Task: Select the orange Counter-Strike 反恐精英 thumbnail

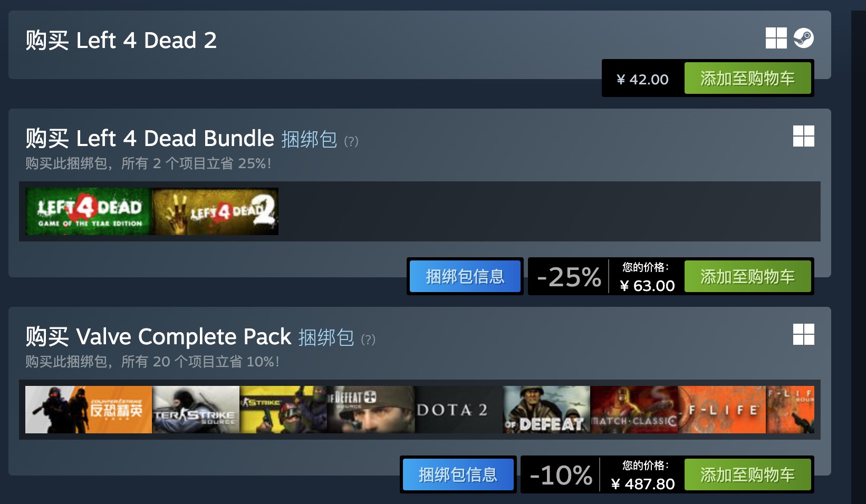Action: click(89, 410)
